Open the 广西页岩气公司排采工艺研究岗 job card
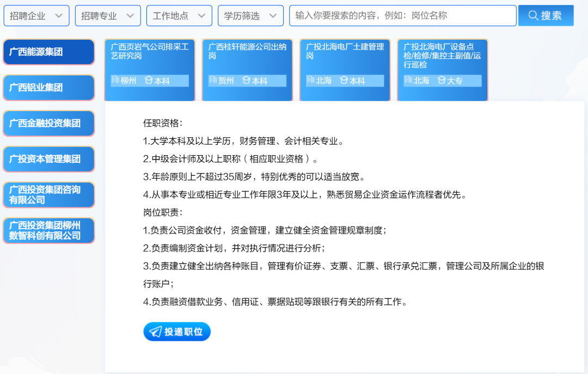Screen dimensions: 588x374 [150, 70]
